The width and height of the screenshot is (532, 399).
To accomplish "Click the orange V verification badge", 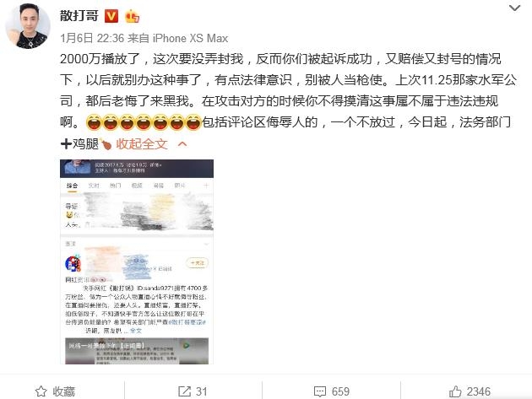I will click(x=111, y=16).
